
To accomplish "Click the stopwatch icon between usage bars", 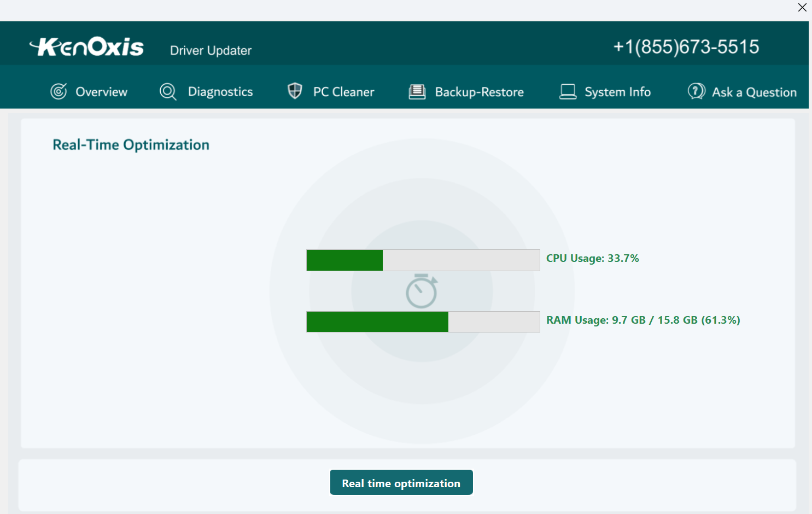I will pos(422,291).
